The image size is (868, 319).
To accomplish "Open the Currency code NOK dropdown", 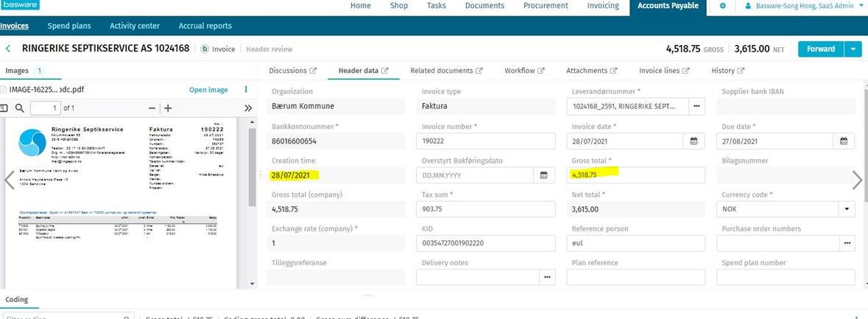I will coord(847,209).
